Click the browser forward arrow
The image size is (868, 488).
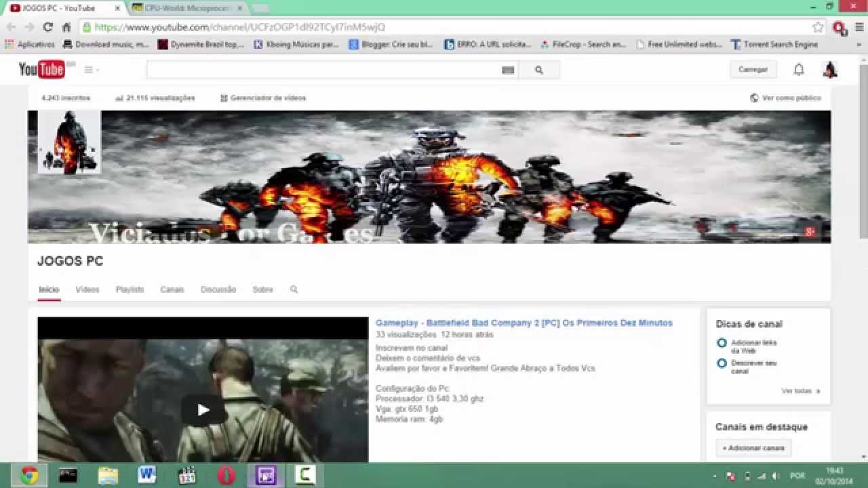(29, 27)
